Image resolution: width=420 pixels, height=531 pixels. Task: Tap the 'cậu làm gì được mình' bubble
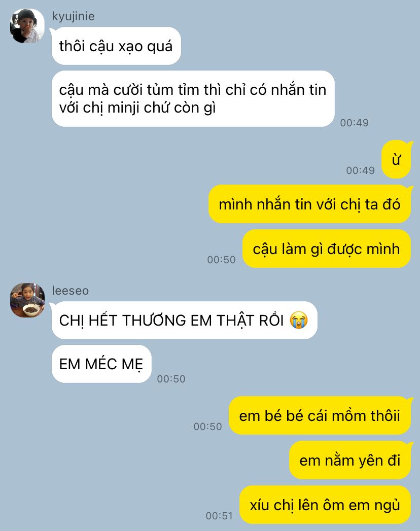[327, 249]
